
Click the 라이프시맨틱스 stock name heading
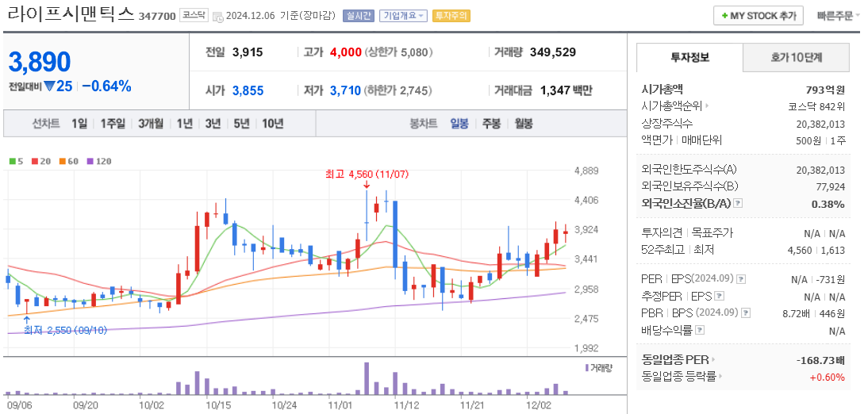click(x=71, y=15)
